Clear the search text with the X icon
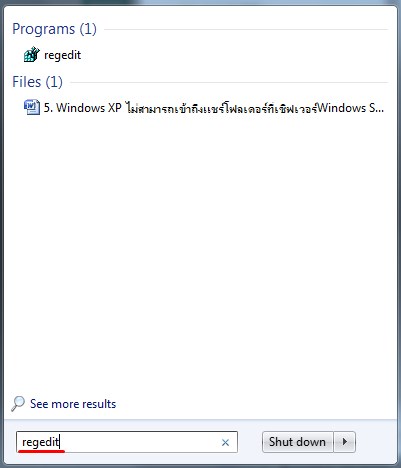401x468 pixels. [225, 442]
